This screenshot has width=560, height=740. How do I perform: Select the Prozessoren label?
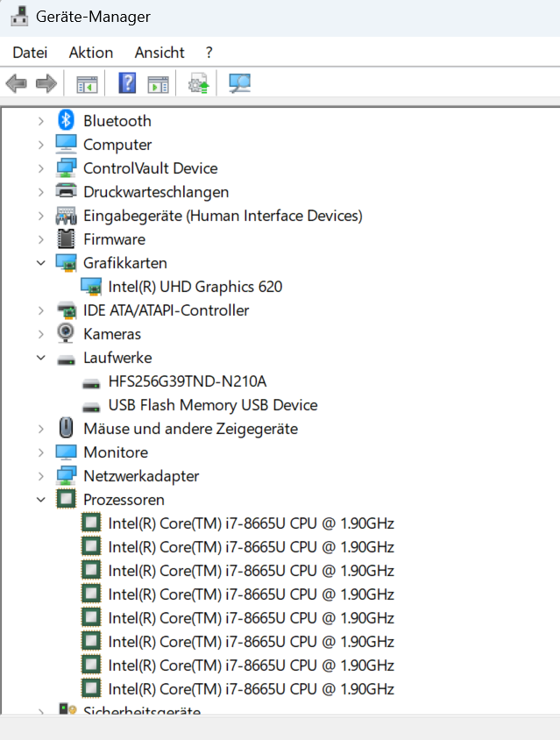coord(124,499)
